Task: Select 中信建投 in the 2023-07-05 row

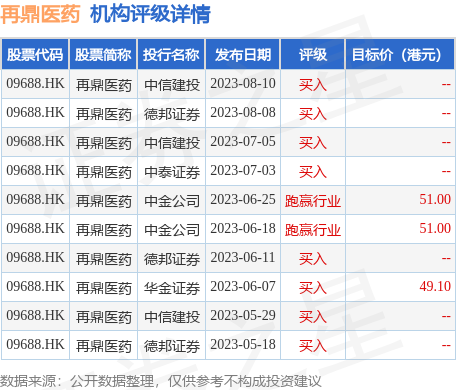Action: (x=172, y=143)
